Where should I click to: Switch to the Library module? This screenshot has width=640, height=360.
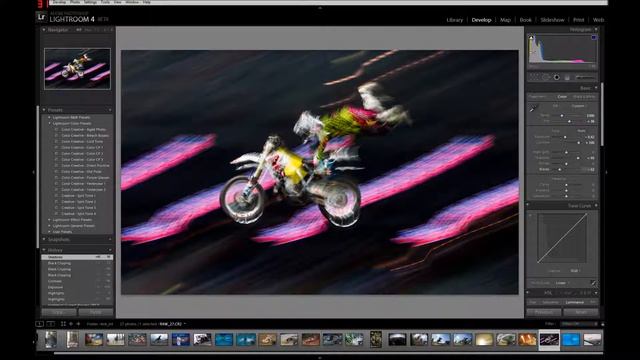click(454, 20)
